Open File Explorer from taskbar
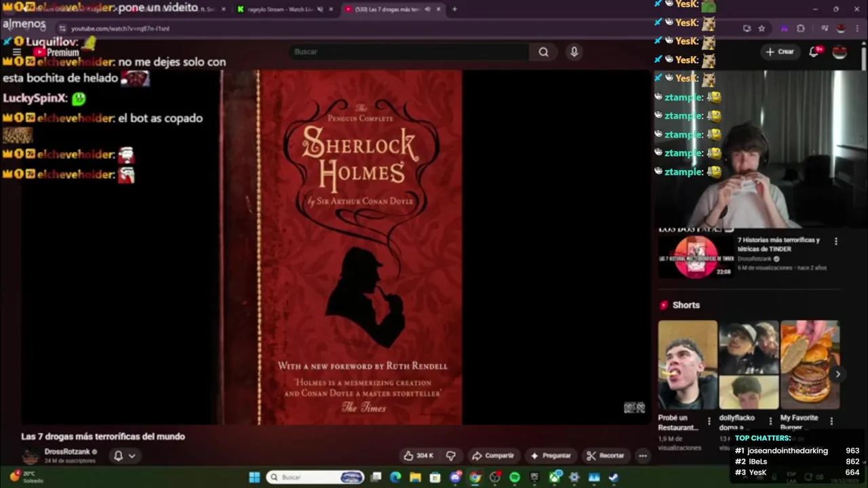Viewport: 868px width, 488px height. (x=416, y=477)
